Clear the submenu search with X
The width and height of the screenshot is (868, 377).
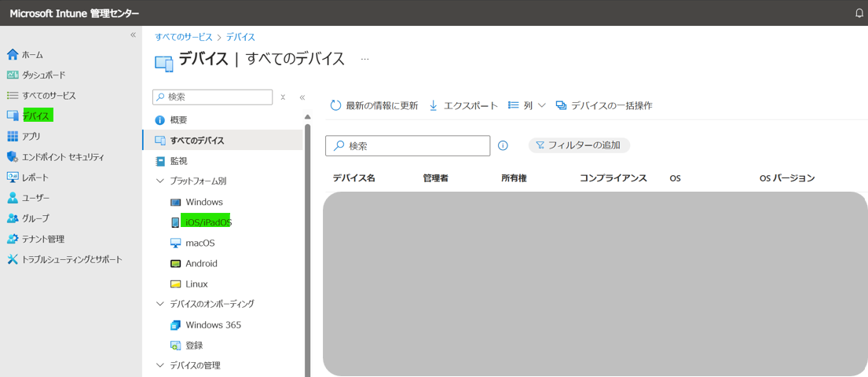tap(283, 97)
